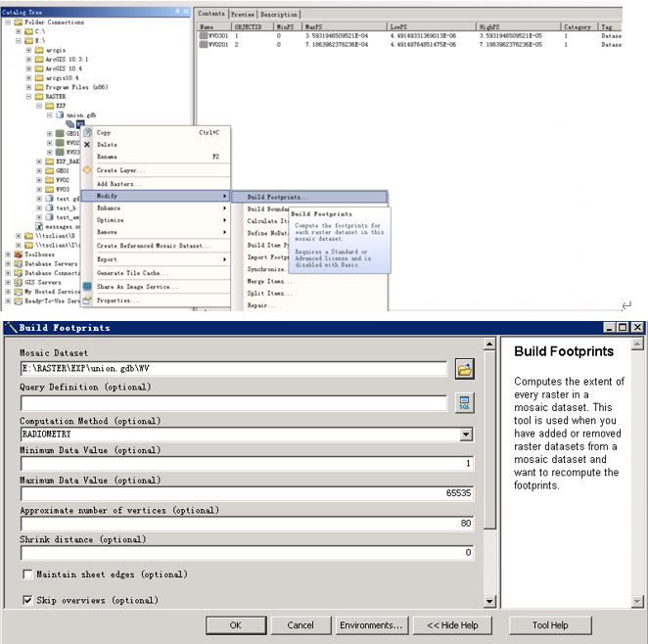Click the Mosaic Dataset browse folder icon
This screenshot has height=644, width=648.
click(x=465, y=368)
